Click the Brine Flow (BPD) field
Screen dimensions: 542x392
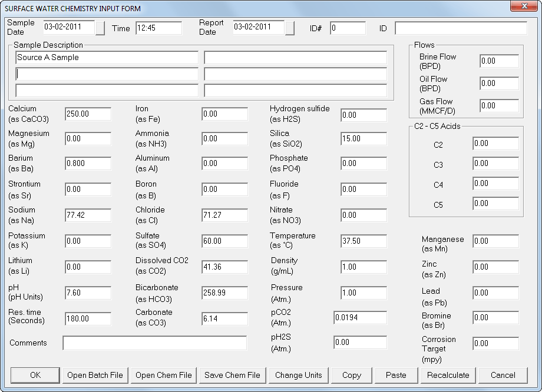pos(499,61)
